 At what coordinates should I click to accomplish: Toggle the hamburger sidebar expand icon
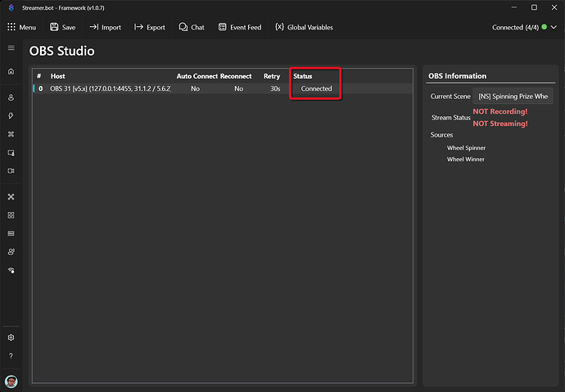11,48
